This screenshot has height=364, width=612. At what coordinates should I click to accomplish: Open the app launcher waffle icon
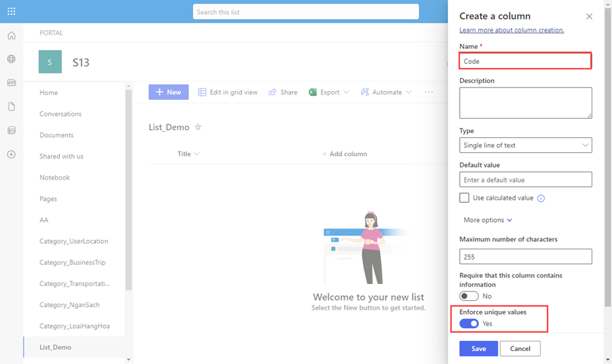coord(12,12)
